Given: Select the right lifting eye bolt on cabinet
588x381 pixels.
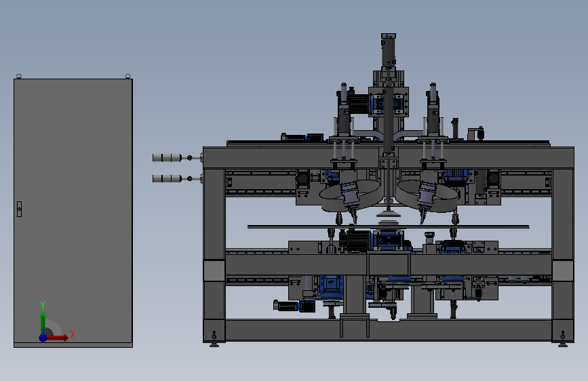Looking at the screenshot, I should click(128, 77).
